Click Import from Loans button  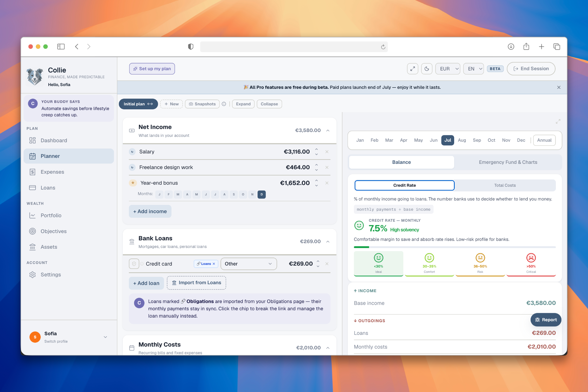(x=196, y=283)
